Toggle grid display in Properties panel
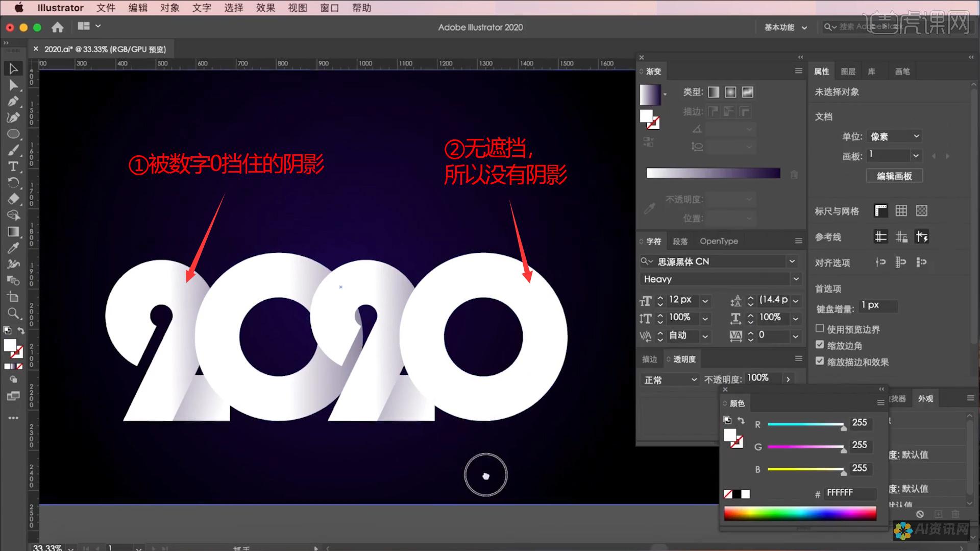This screenshot has width=980, height=551. [901, 210]
